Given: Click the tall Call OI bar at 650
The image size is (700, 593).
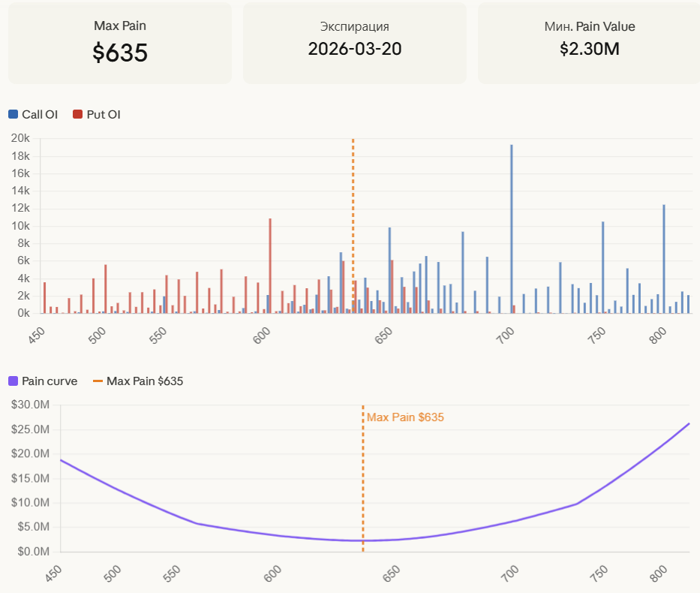Looking at the screenshot, I should pos(389,270).
